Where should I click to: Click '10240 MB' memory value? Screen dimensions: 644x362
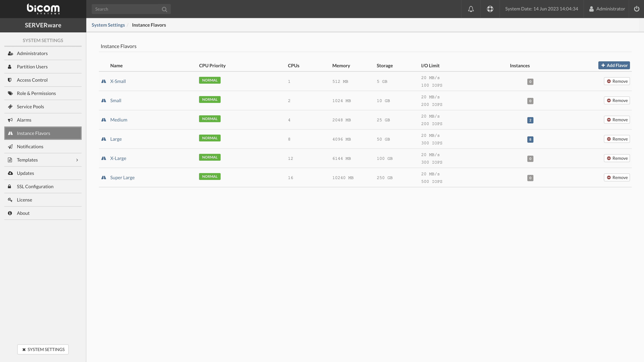tap(343, 178)
